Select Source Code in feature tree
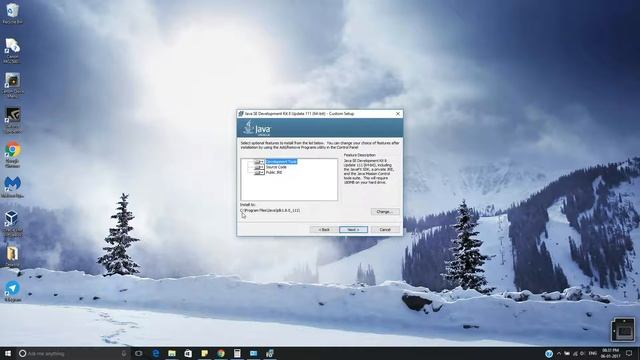 tap(276, 167)
